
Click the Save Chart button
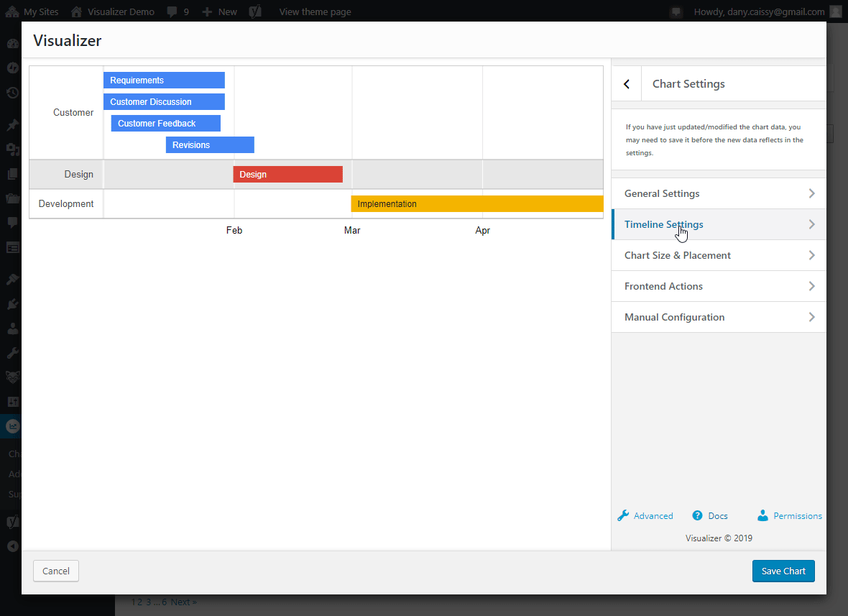point(783,571)
